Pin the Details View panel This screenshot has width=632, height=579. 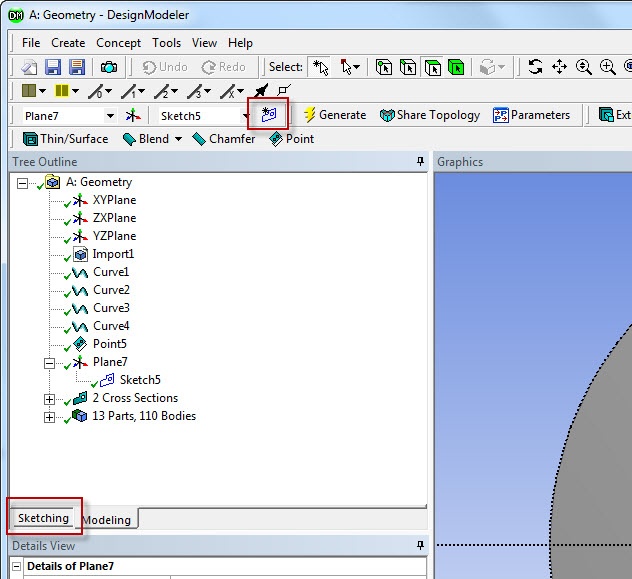point(420,546)
